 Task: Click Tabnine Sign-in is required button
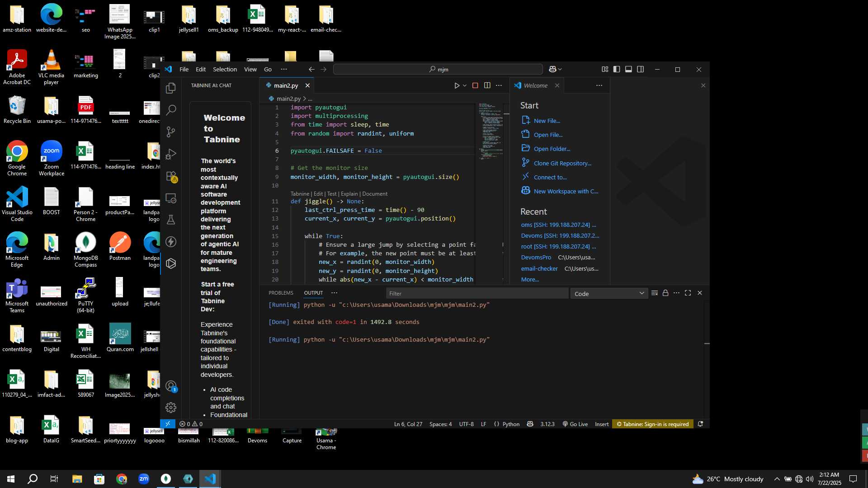pos(653,424)
